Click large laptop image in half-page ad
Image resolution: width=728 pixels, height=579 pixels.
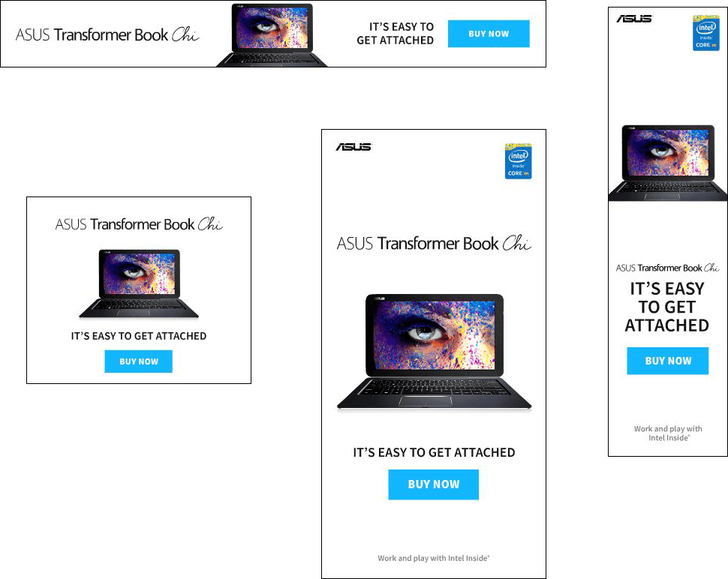(434, 352)
